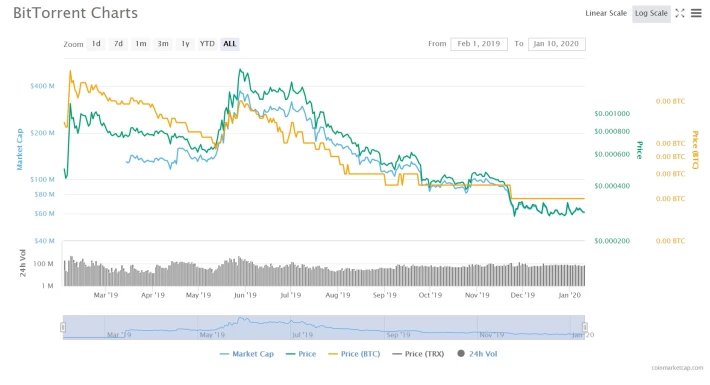
Task: Click the navigator range selection area
Action: pos(324,327)
